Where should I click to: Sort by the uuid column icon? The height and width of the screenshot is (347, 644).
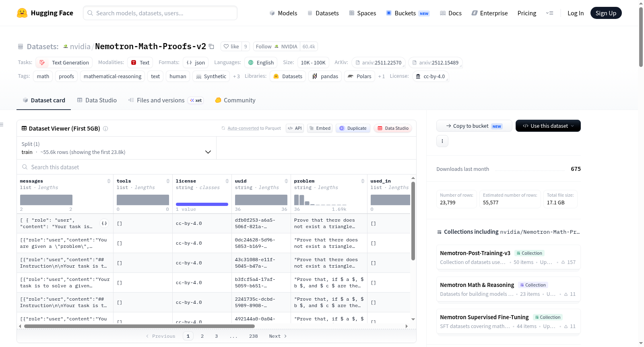click(286, 181)
